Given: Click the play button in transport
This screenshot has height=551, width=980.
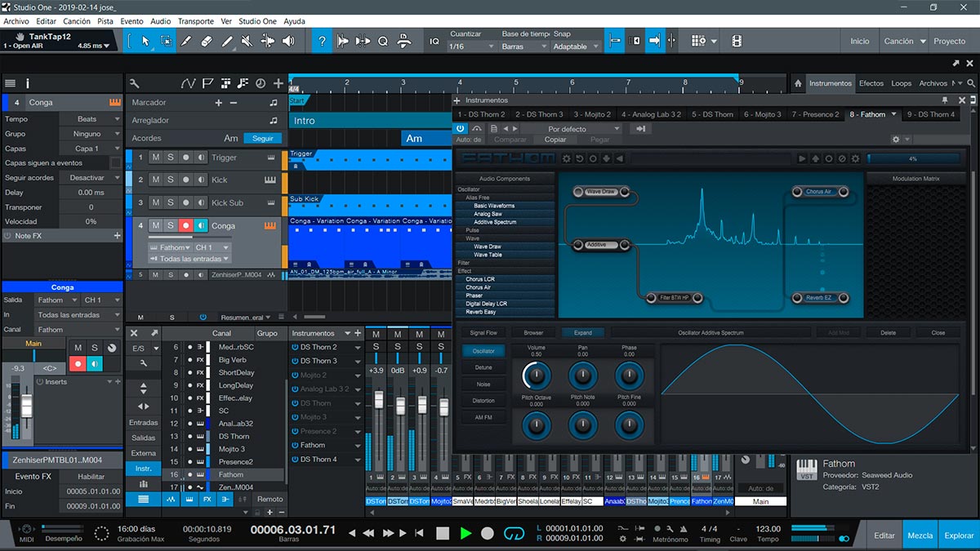Looking at the screenshot, I should 465,533.
